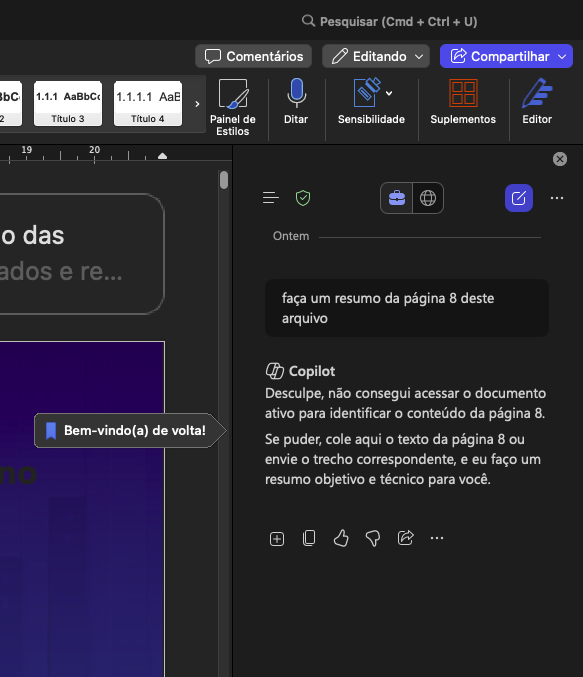Copy the Copilot response
Screen dimensions: 583x677
pyautogui.click(x=309, y=538)
